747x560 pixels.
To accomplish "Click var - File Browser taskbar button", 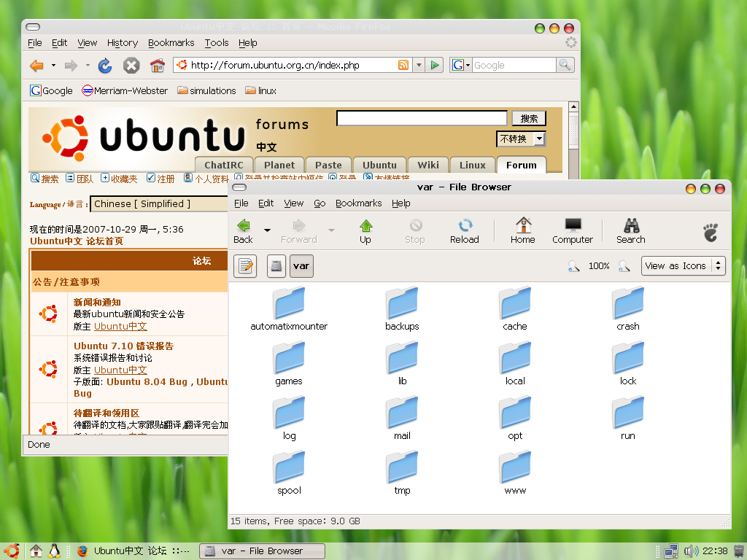I will click(262, 551).
